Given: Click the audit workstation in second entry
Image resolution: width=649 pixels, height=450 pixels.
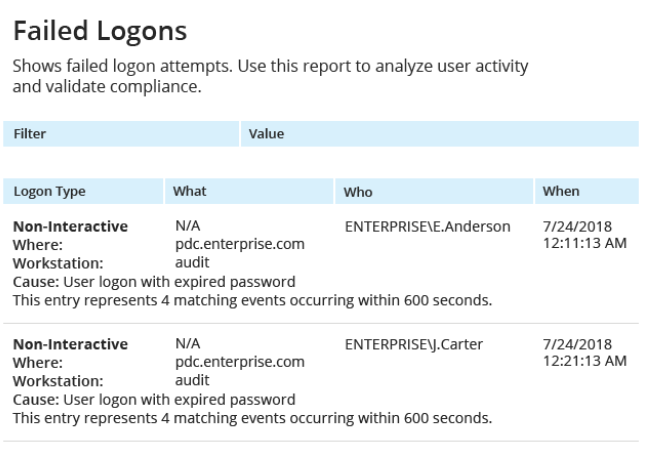Looking at the screenshot, I should coord(192,379).
